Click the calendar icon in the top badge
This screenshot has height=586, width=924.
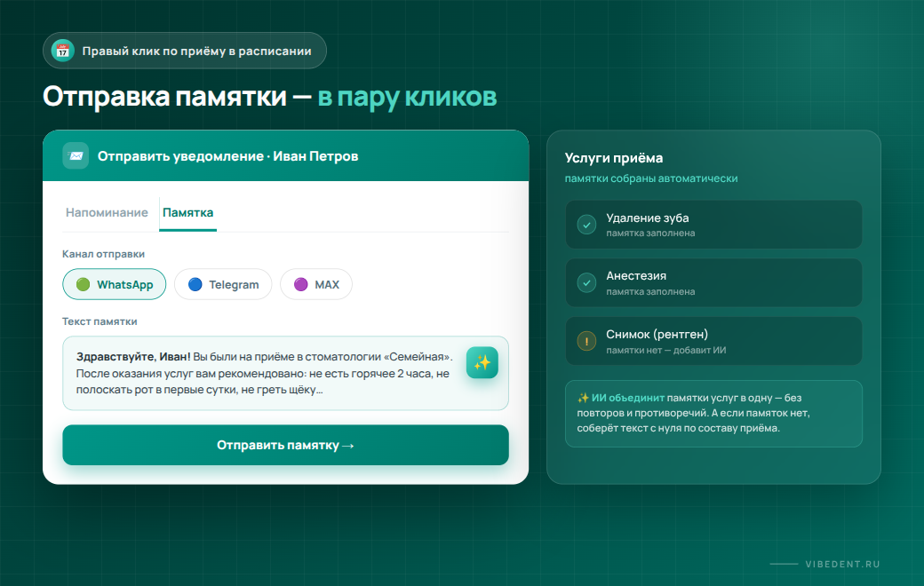[x=62, y=51]
